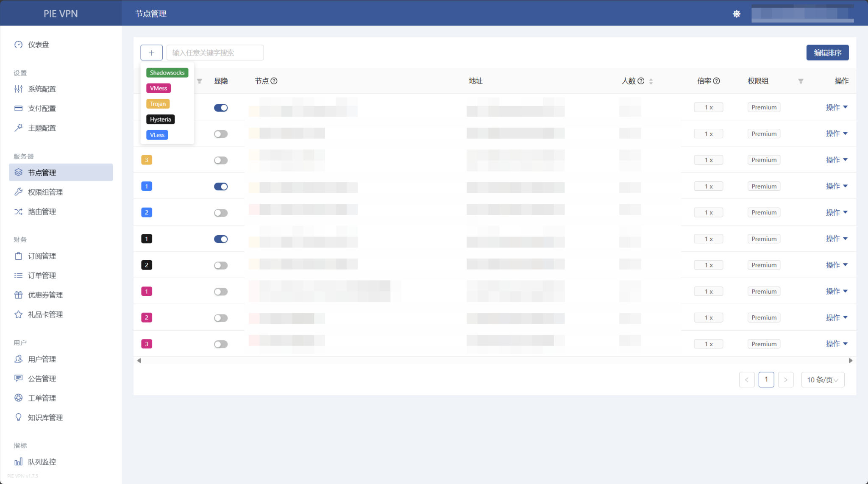The image size is (868, 484).
Task: Click the theme toggle sun icon
Action: point(737,14)
